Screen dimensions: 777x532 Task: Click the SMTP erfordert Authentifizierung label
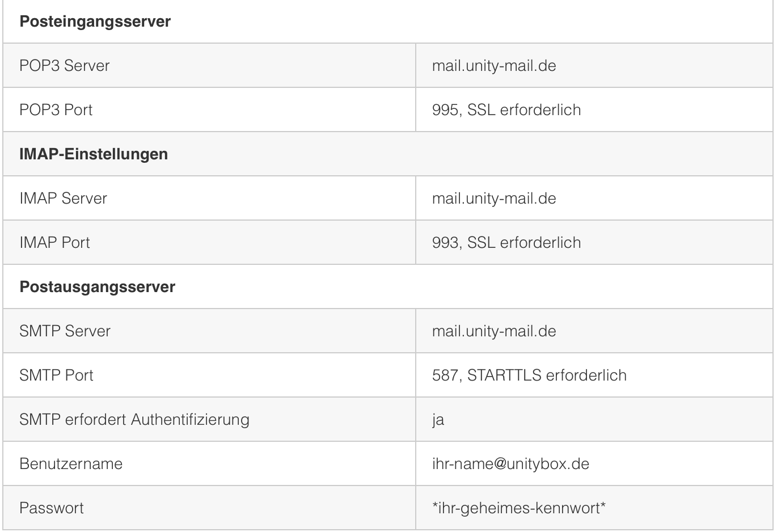134,420
